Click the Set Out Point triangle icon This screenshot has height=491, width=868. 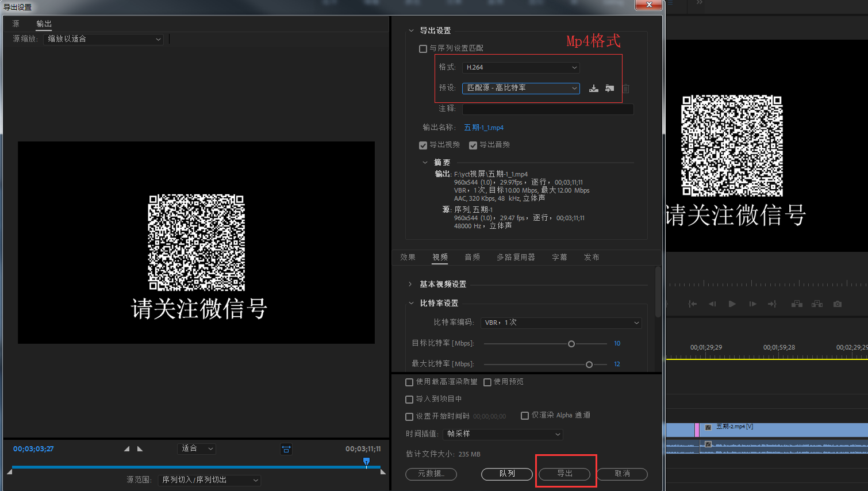(140, 448)
